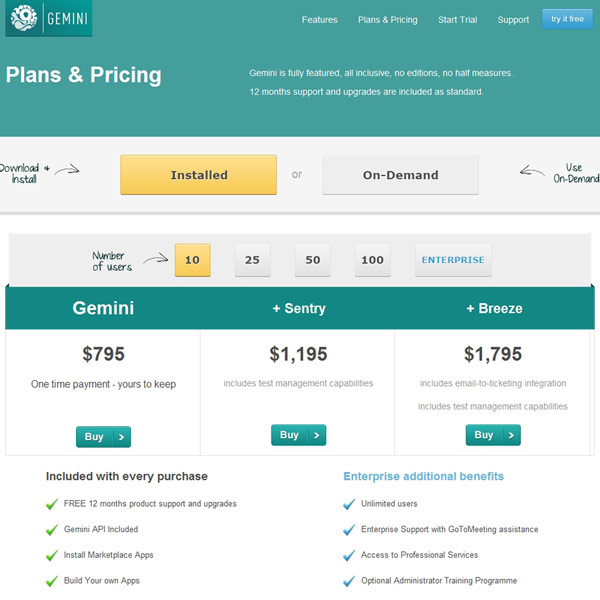Open the Support nav link
600x600 pixels.
click(513, 20)
